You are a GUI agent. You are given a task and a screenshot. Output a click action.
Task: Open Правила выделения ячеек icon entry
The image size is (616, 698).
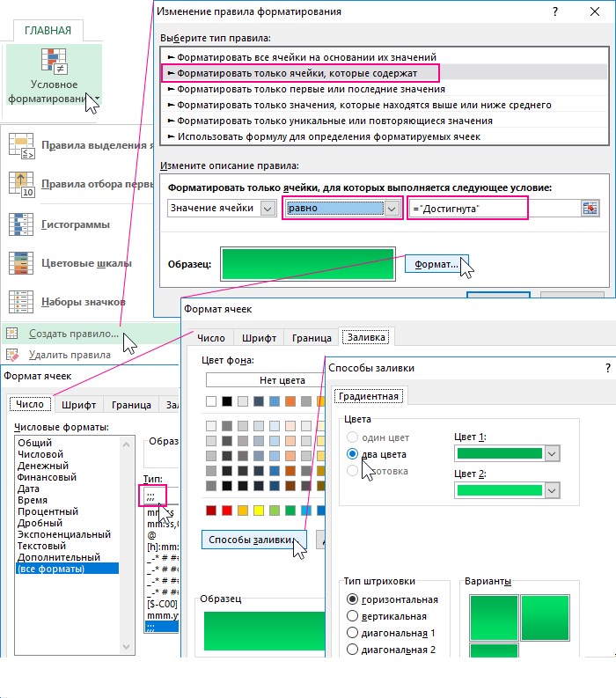click(x=21, y=145)
